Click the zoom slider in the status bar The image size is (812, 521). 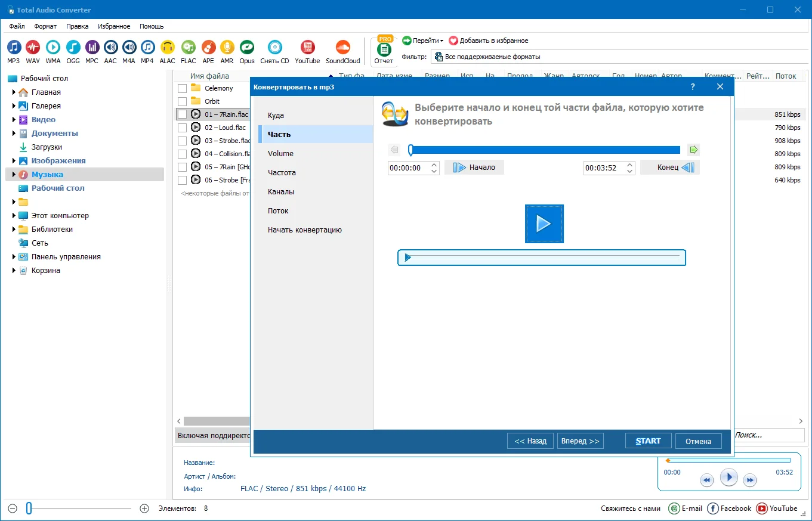point(29,508)
